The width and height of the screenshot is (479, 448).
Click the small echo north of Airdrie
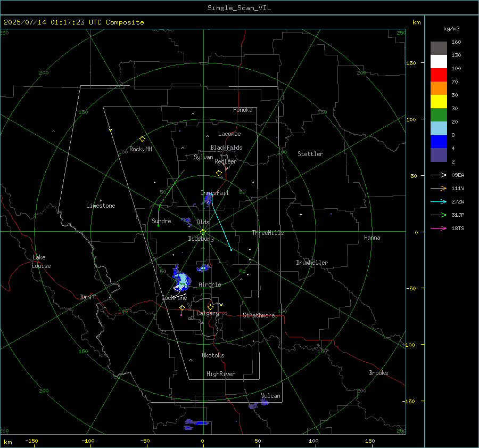203,268
